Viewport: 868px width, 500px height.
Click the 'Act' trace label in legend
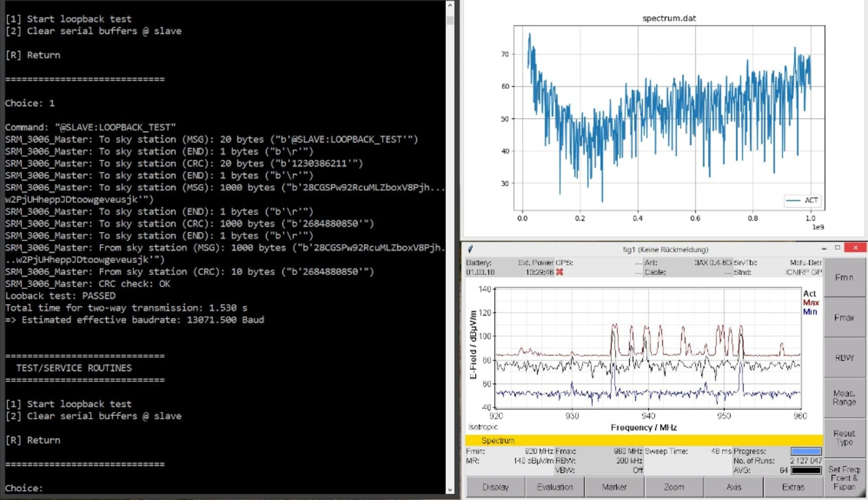point(810,294)
